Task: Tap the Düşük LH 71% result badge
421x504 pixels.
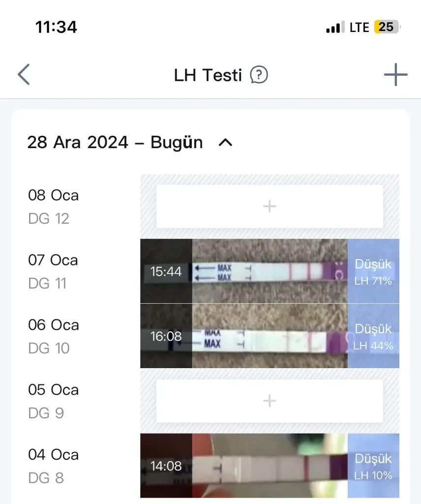Action: click(x=373, y=271)
